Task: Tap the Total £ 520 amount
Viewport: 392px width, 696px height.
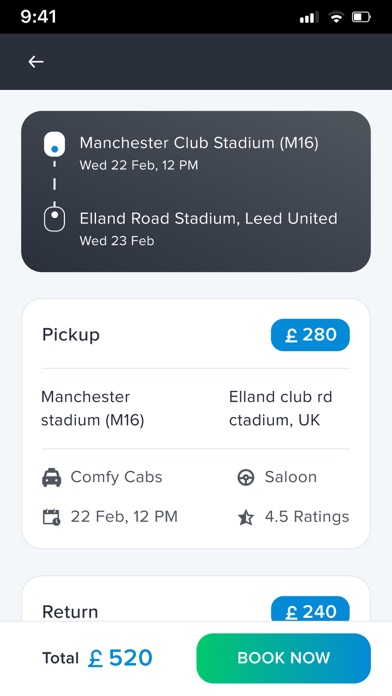Action: click(x=97, y=658)
